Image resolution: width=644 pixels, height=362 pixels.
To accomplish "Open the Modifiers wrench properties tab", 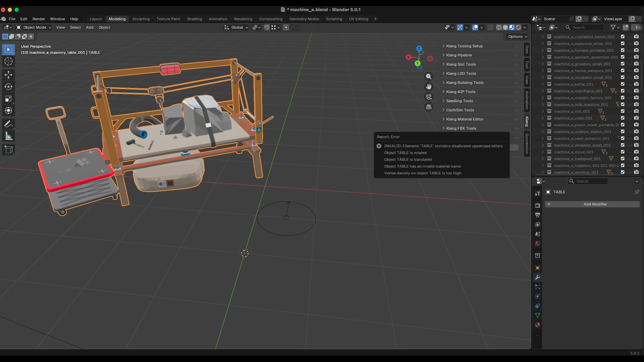I will [537, 278].
